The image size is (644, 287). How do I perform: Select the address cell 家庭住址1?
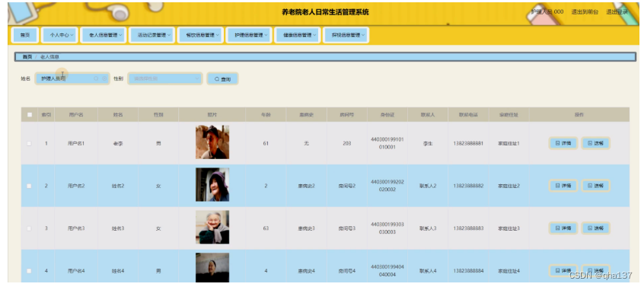click(509, 143)
